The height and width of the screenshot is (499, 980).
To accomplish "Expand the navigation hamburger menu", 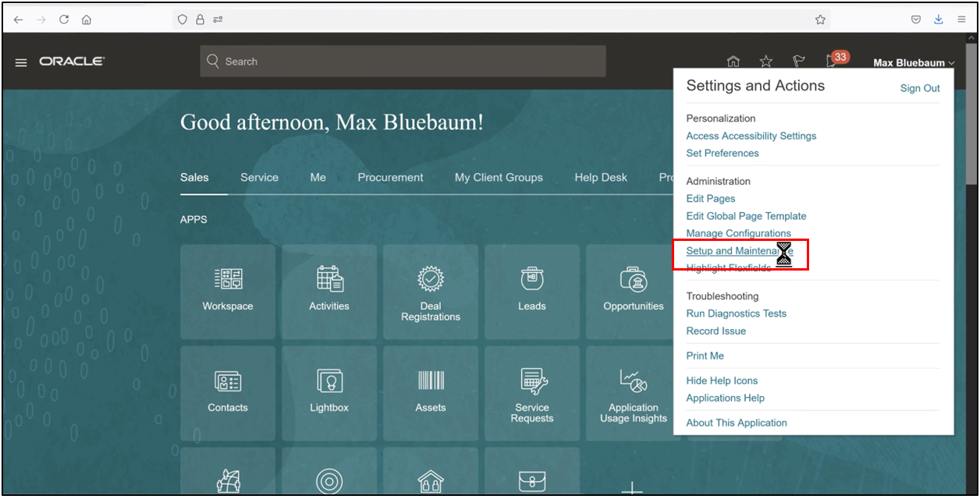I will tap(20, 62).
